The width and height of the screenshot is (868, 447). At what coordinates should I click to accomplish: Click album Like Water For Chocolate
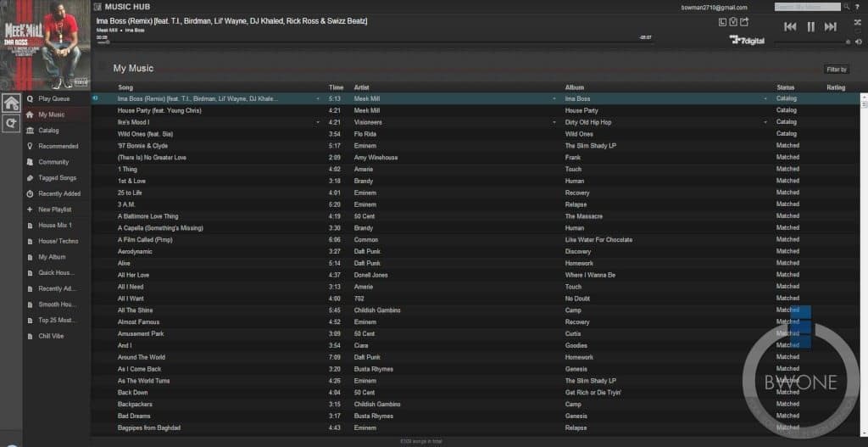(x=598, y=240)
